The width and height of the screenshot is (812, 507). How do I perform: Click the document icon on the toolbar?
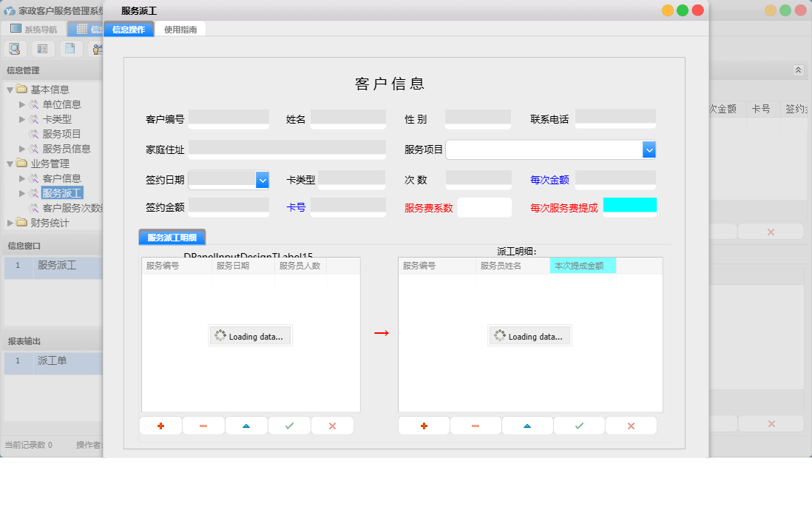point(70,48)
